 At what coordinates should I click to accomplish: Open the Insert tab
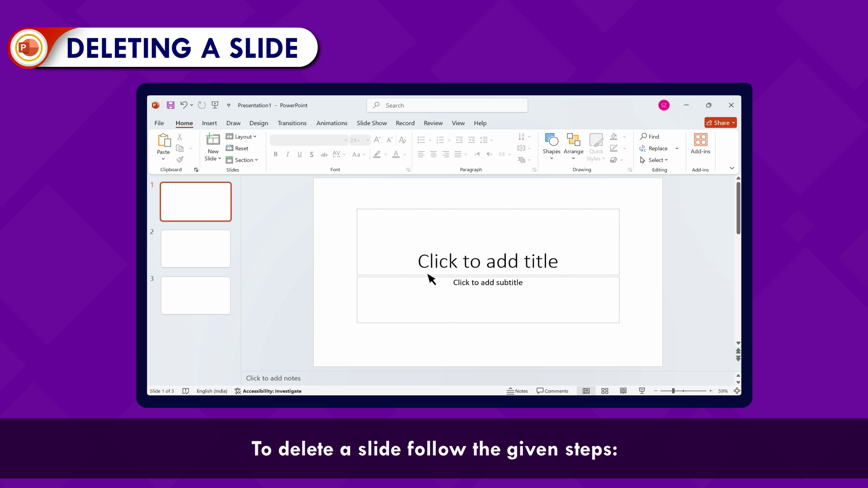tap(209, 123)
